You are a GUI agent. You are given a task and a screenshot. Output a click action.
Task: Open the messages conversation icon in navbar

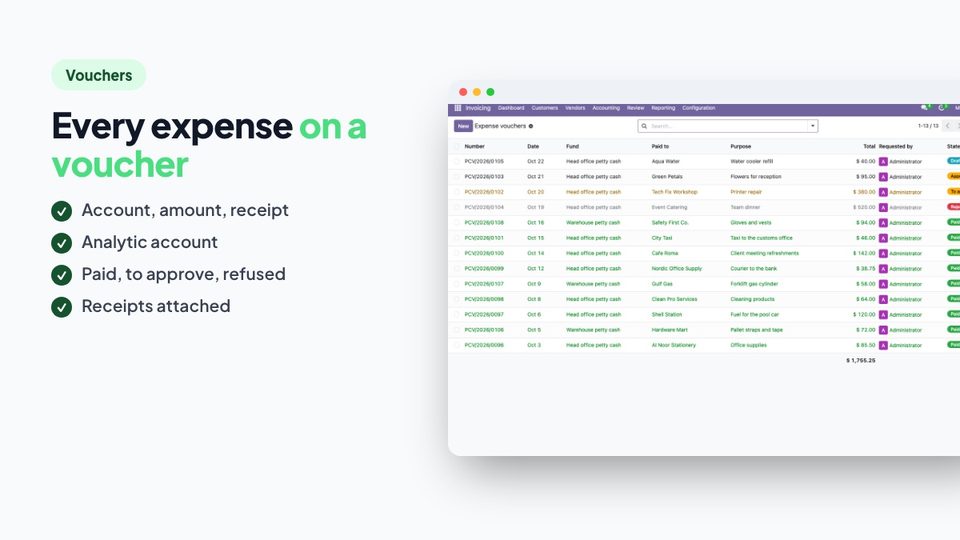(925, 108)
